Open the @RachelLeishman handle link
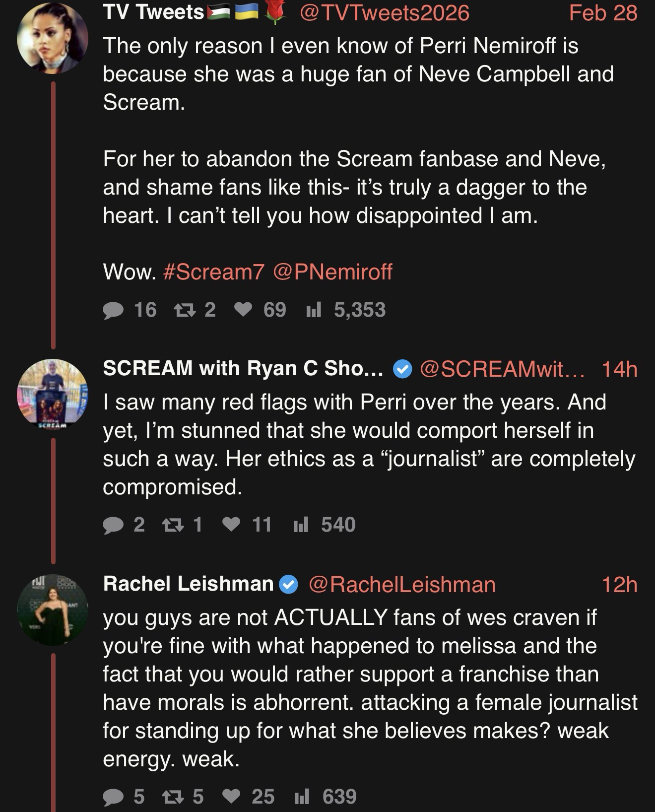Screen dimensions: 655x812 (x=402, y=585)
